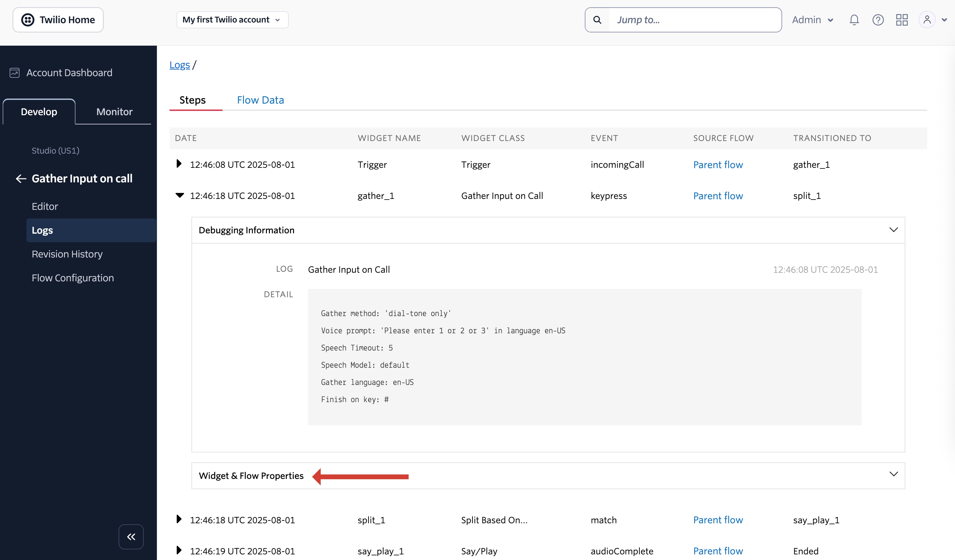The height and width of the screenshot is (560, 955).
Task: Click the Twilio Home logo
Action: pyautogui.click(x=58, y=19)
